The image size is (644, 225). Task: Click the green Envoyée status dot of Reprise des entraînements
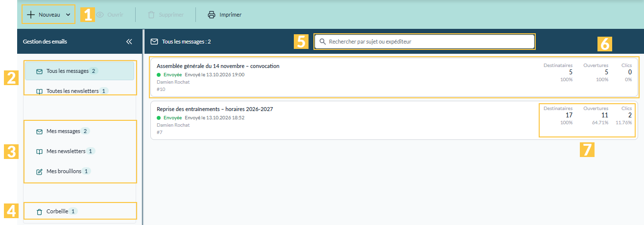159,118
